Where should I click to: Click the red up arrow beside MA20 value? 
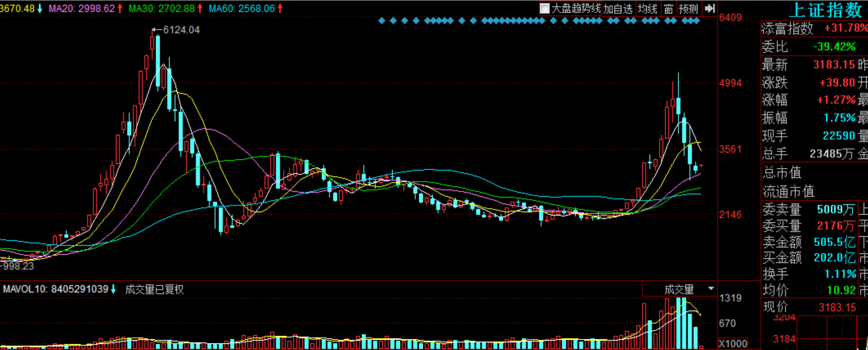pos(120,9)
